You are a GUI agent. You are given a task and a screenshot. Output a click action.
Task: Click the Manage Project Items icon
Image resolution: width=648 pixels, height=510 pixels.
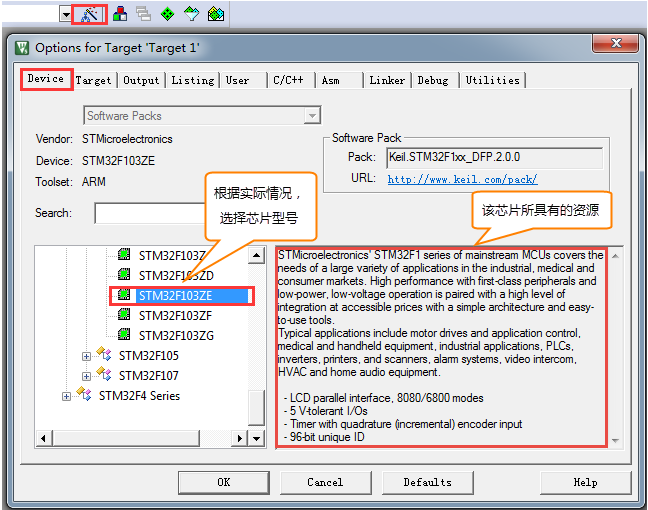coord(120,14)
